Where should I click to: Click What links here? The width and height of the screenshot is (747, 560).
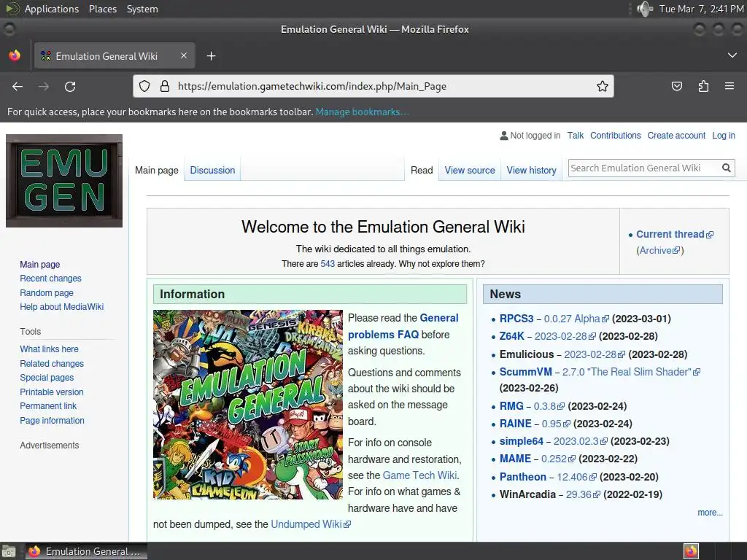tap(49, 349)
